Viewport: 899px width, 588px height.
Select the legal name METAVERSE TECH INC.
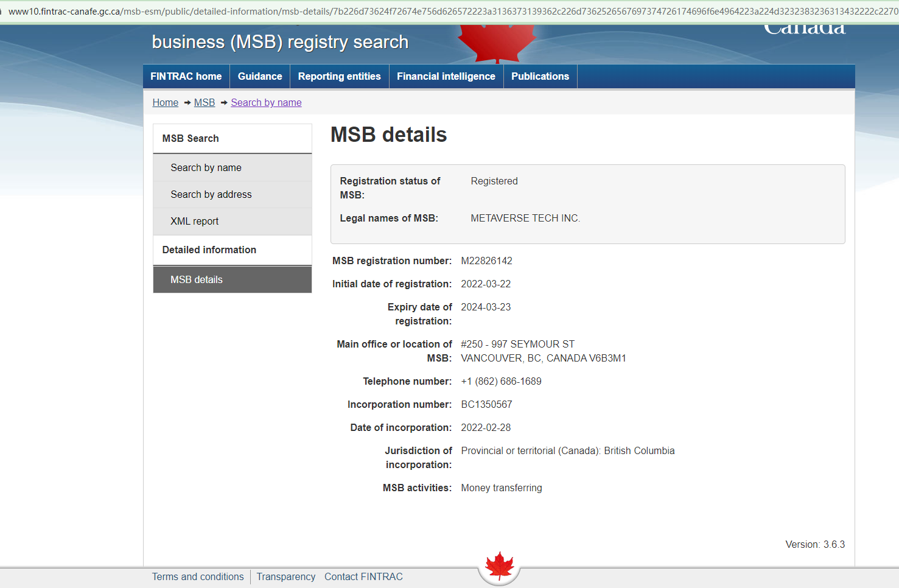point(525,219)
